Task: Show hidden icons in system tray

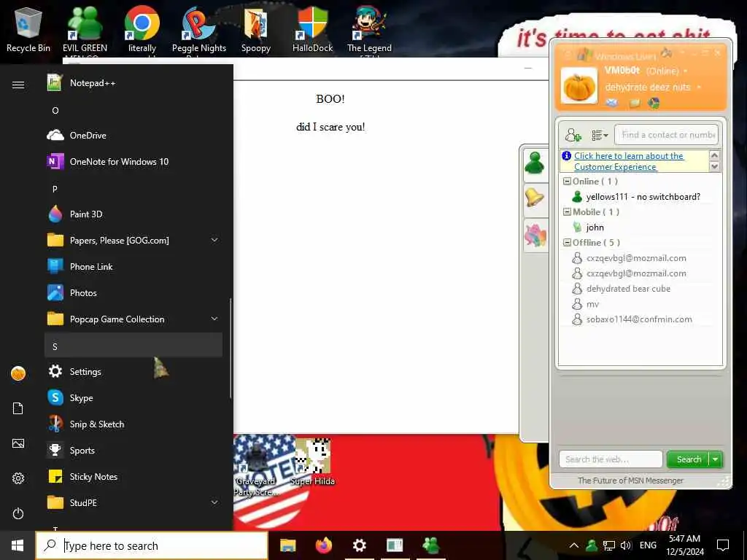Action: coord(574,545)
